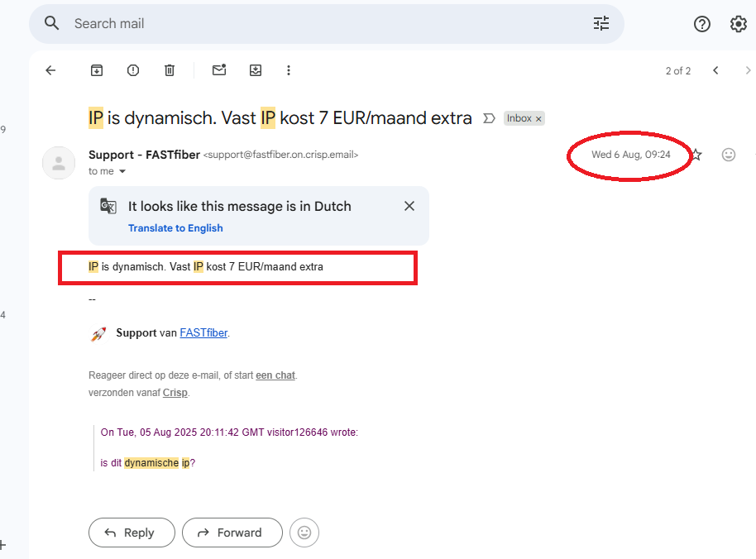Image resolution: width=756 pixels, height=559 pixels.
Task: Click the importance marker beside subject
Action: pyautogui.click(x=489, y=118)
